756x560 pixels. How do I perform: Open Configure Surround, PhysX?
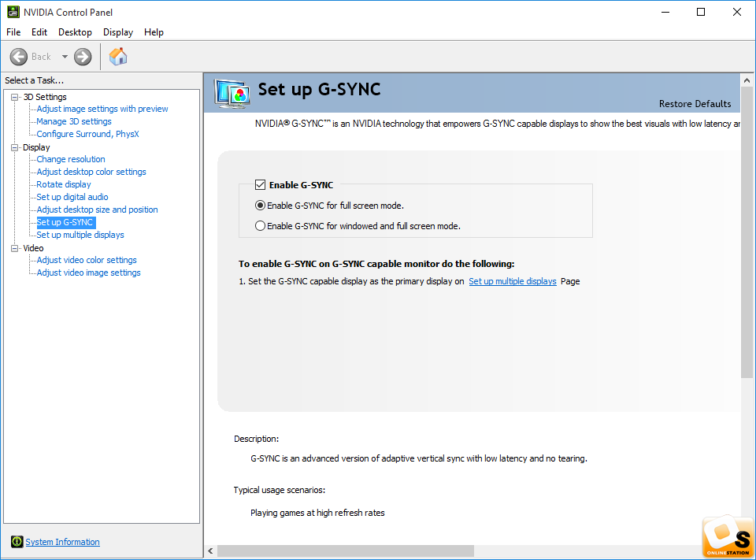click(x=87, y=134)
